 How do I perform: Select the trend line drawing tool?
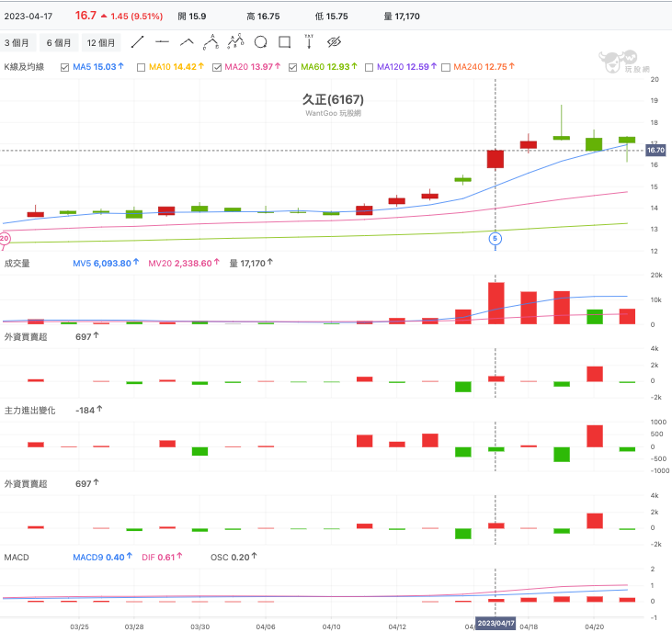pos(137,42)
